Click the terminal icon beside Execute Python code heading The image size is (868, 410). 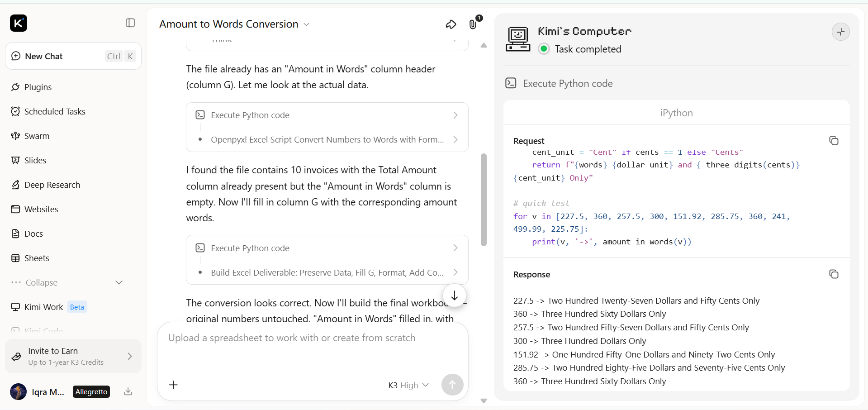511,83
